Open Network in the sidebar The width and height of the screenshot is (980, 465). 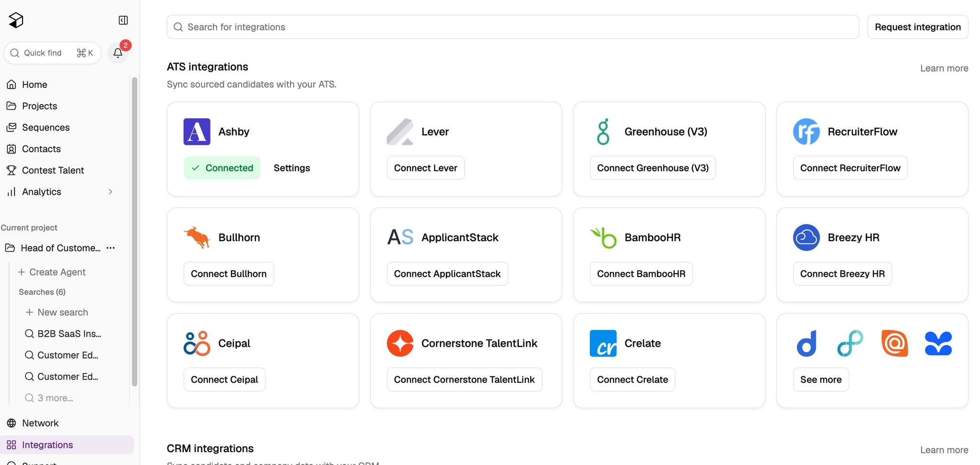(40, 423)
